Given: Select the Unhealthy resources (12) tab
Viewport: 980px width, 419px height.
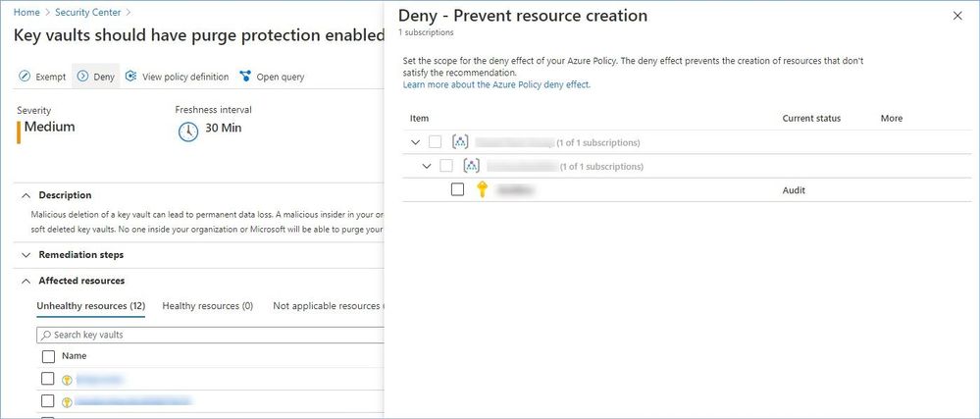Looking at the screenshot, I should (x=90, y=306).
